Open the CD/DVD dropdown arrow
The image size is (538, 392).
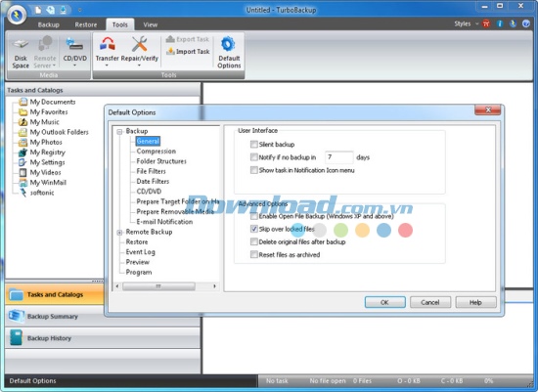[x=74, y=65]
